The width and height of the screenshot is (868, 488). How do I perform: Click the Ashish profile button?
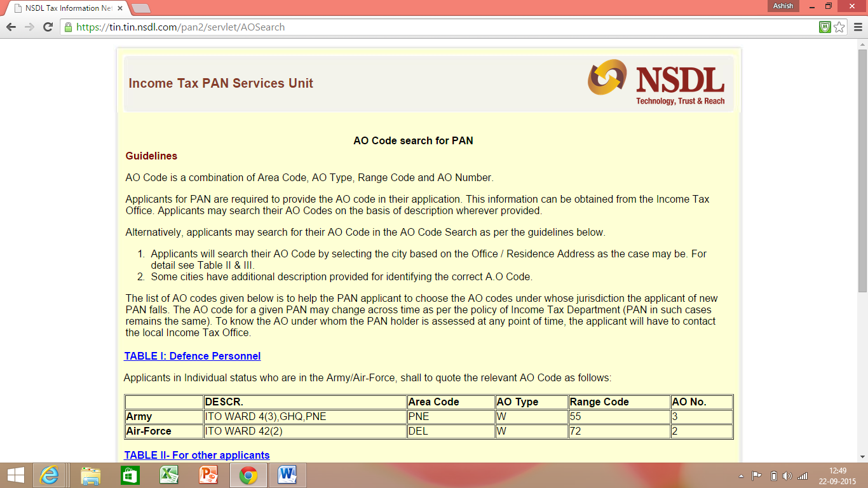click(x=783, y=6)
